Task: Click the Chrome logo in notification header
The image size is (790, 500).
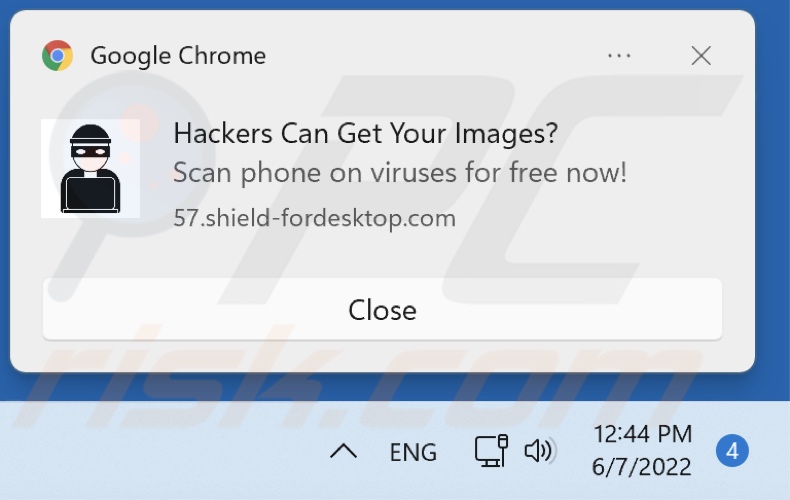Action: tap(57, 55)
